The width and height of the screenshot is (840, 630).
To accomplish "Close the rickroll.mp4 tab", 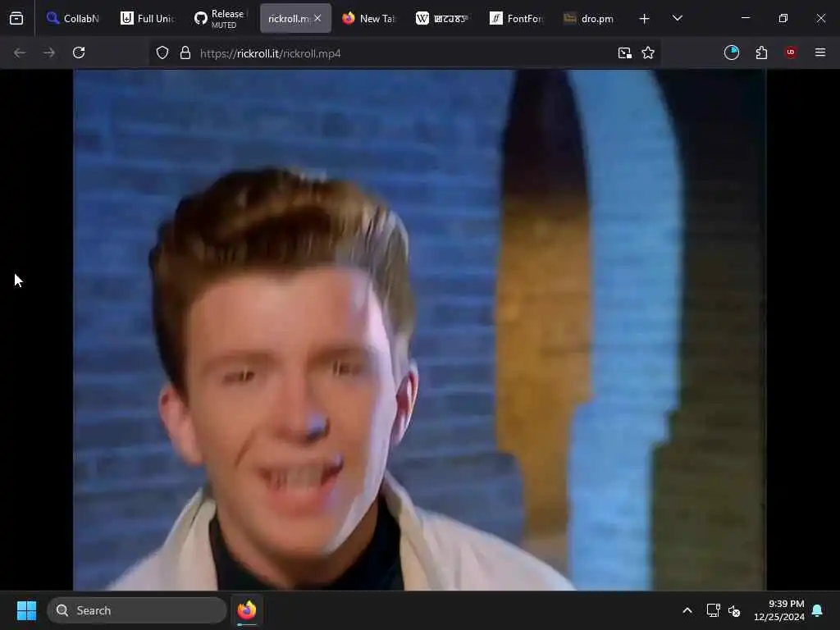I will 317,18.
